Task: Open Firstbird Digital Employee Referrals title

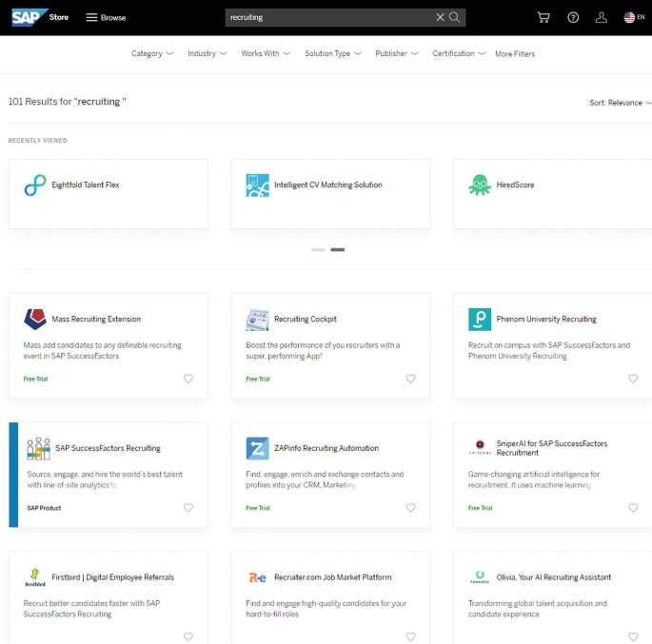Action: coord(112,577)
